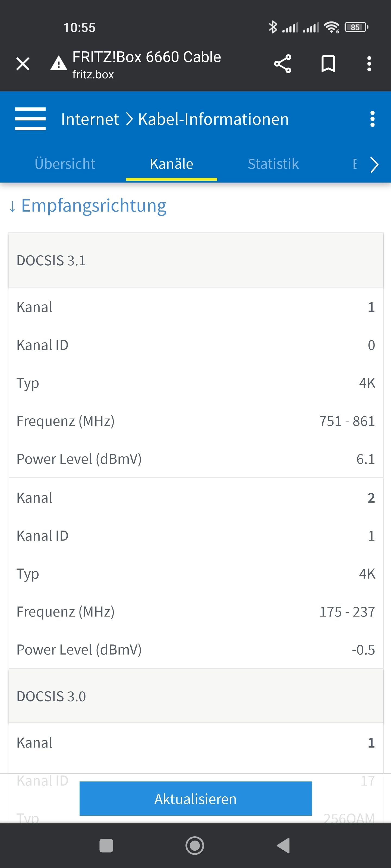Tap the Android back navigation button

(x=283, y=845)
